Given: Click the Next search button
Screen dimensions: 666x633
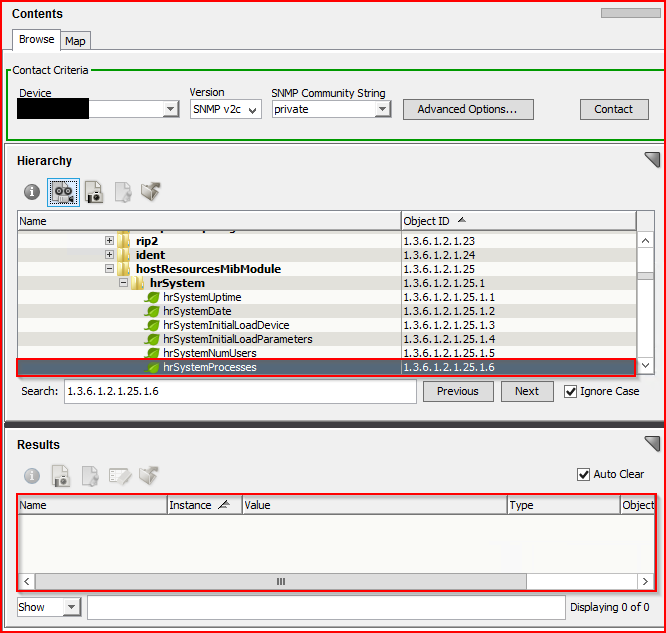Looking at the screenshot, I should click(x=527, y=391).
